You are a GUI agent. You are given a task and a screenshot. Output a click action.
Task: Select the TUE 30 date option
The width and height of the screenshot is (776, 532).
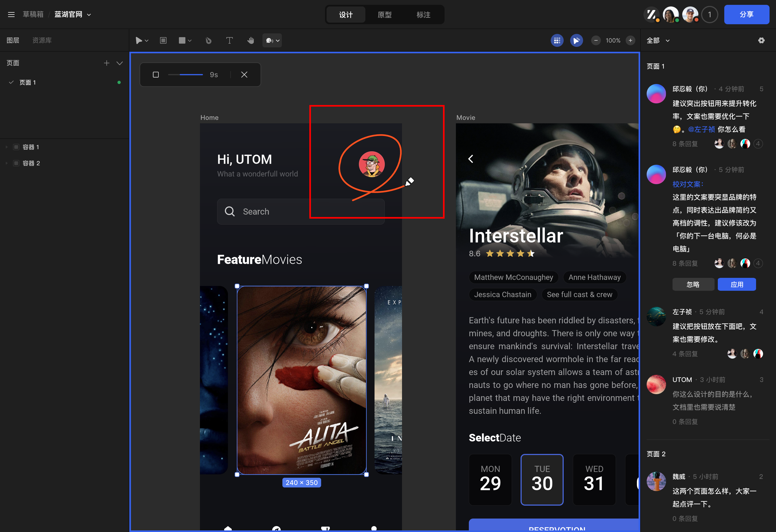[542, 479]
